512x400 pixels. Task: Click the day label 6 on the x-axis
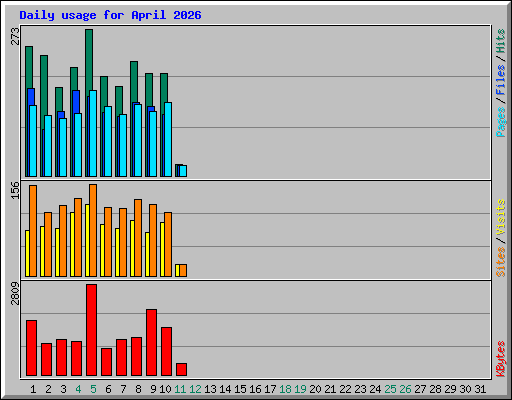[108, 389]
